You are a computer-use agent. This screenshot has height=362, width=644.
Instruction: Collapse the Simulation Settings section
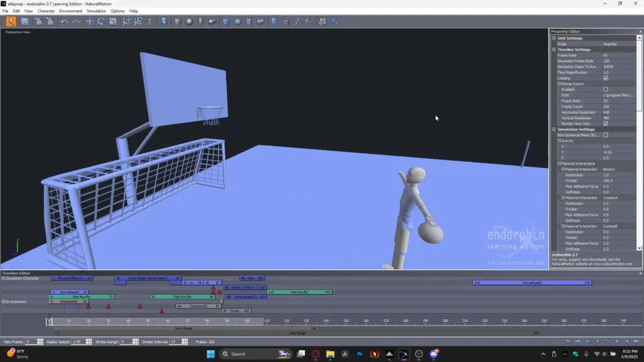click(553, 128)
